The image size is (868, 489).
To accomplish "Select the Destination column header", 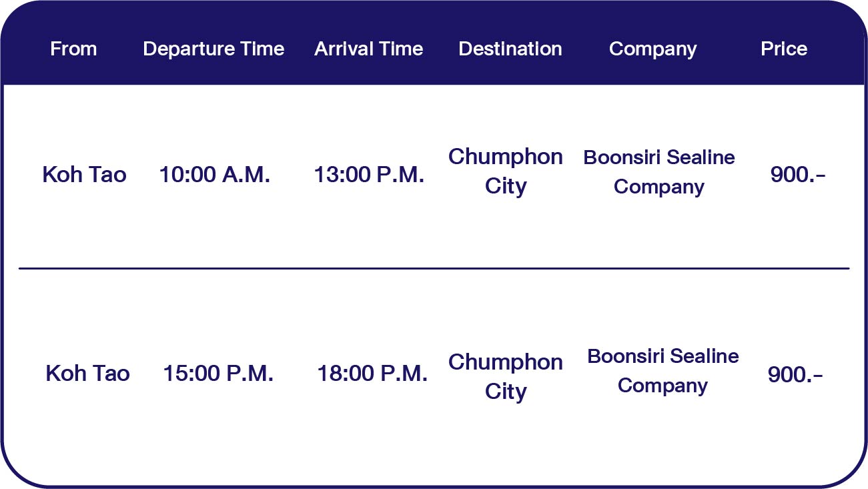I will click(x=510, y=49).
